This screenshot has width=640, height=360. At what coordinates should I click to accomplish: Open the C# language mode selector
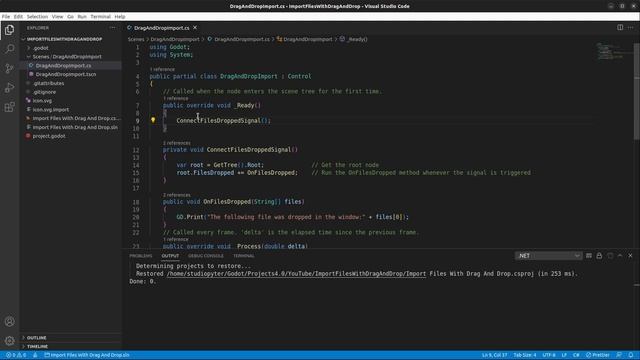tap(576, 355)
